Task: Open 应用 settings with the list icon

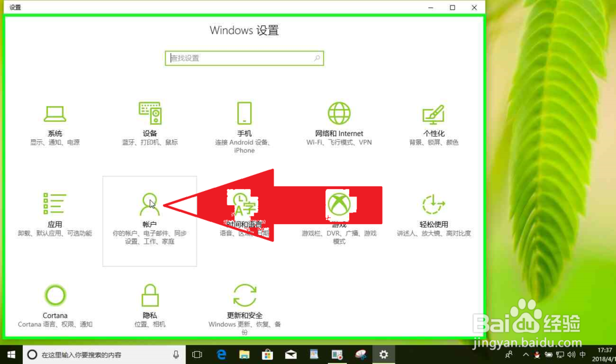Action: pyautogui.click(x=55, y=209)
